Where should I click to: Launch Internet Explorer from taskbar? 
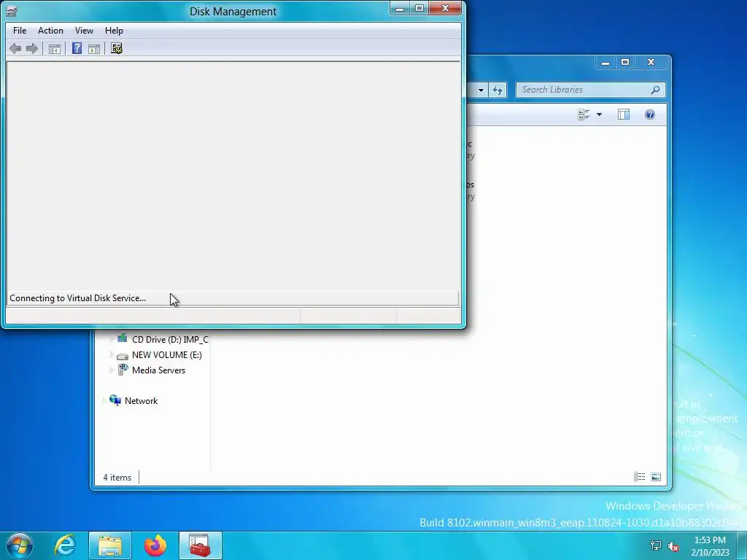click(65, 545)
